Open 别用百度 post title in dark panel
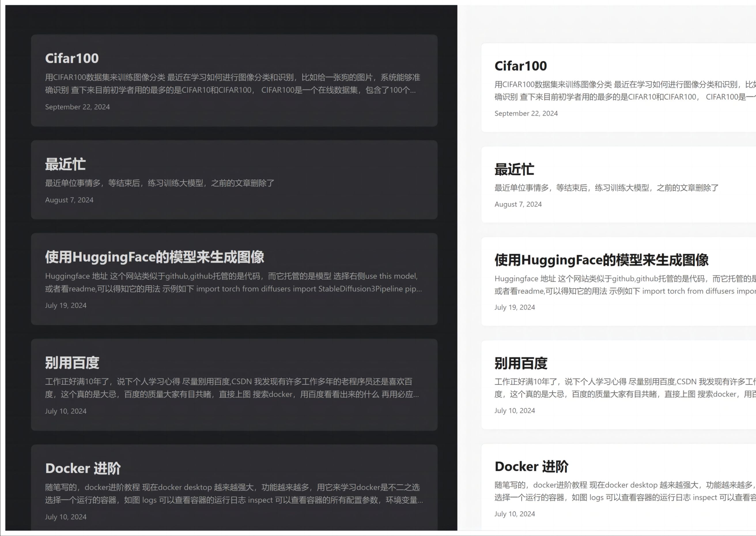This screenshot has height=536, width=756. click(72, 363)
